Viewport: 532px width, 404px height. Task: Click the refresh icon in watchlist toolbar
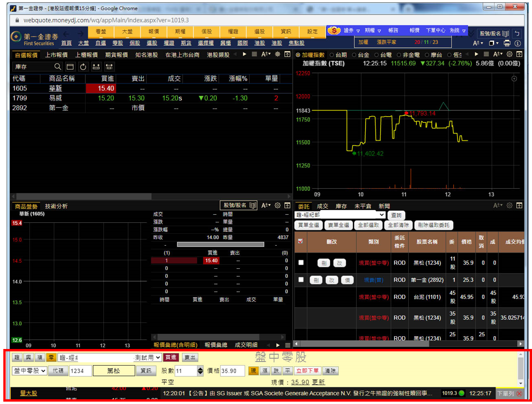click(x=83, y=66)
